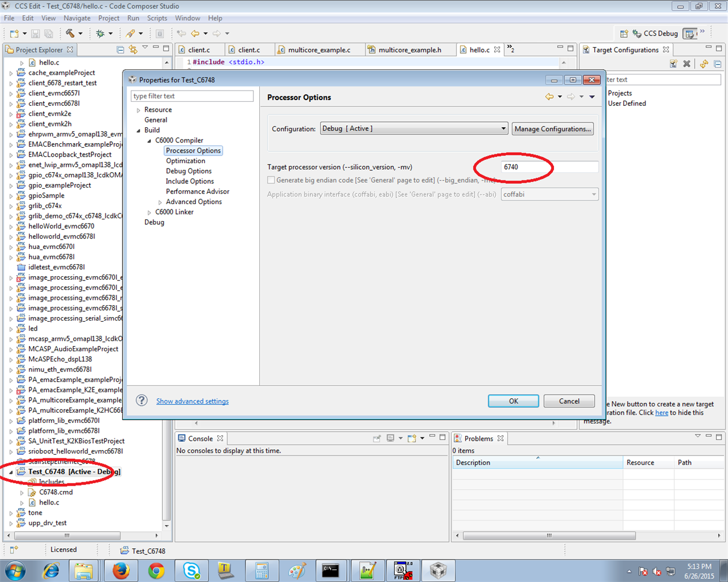
Task: Click Link with Editor in Project Explorer
Action: [133, 50]
